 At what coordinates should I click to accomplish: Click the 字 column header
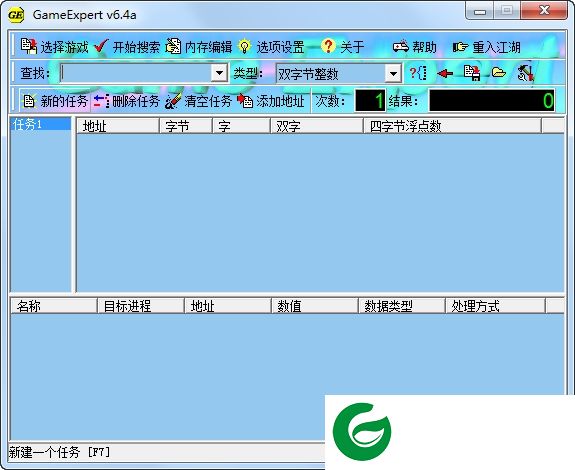click(241, 126)
